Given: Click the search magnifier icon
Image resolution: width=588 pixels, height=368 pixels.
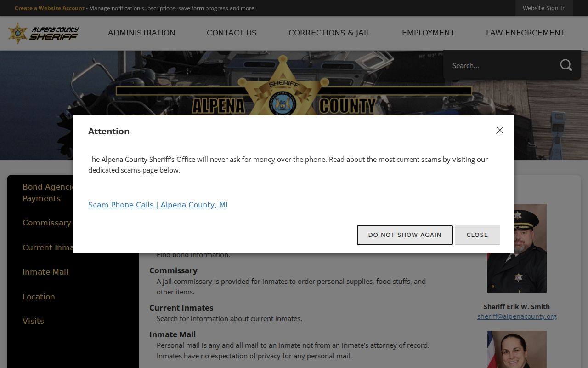Looking at the screenshot, I should [x=566, y=65].
